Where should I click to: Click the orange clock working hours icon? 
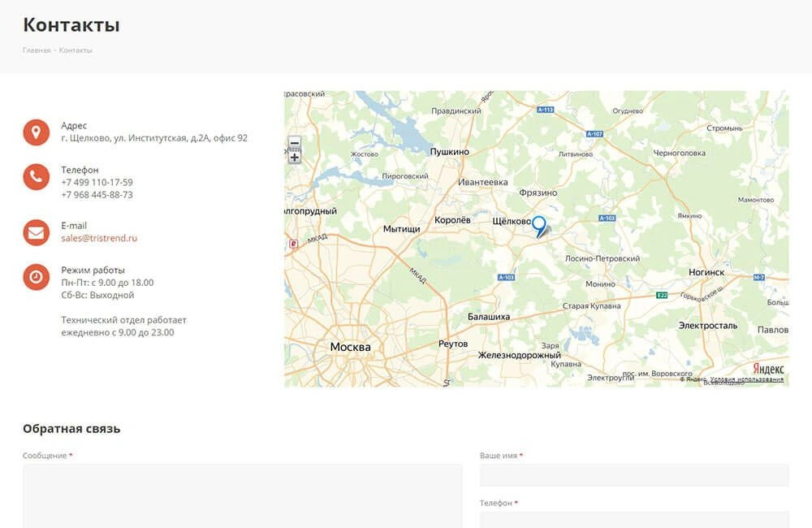(36, 277)
